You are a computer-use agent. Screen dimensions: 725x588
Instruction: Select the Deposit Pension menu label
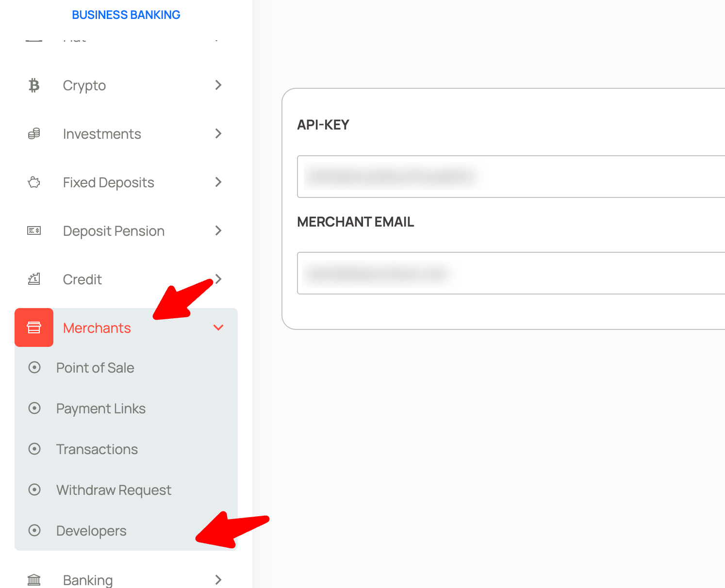[114, 231]
